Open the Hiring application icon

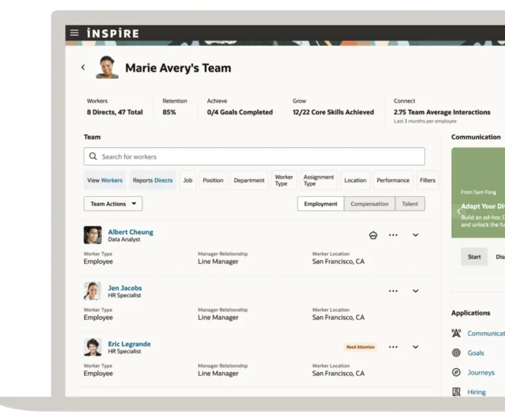pyautogui.click(x=456, y=391)
